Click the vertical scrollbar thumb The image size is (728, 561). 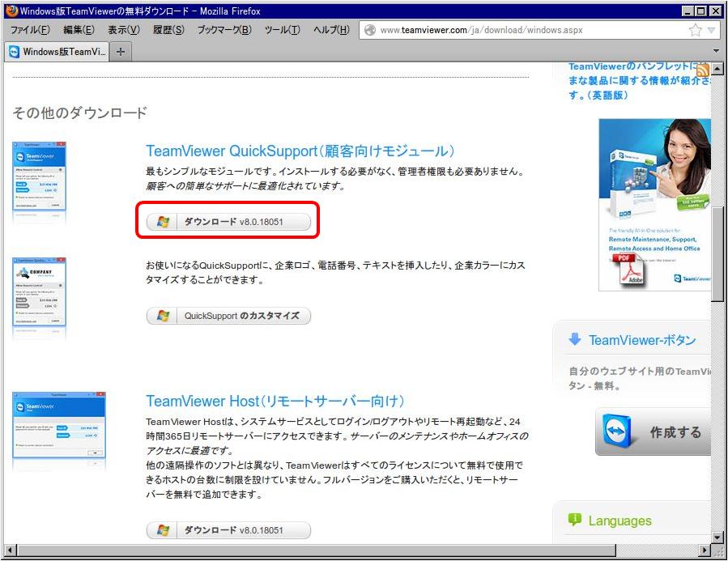(x=717, y=254)
